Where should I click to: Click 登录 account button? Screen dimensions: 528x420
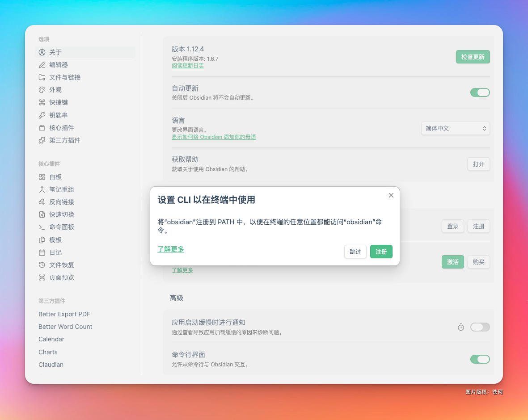click(452, 226)
